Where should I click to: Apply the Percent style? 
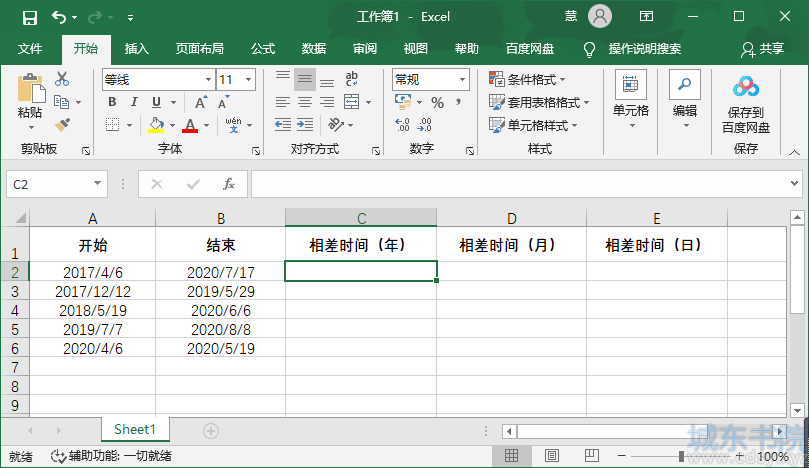438,102
